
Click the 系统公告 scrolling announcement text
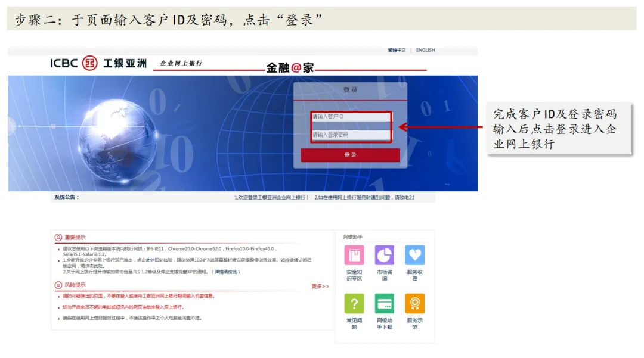(324, 197)
